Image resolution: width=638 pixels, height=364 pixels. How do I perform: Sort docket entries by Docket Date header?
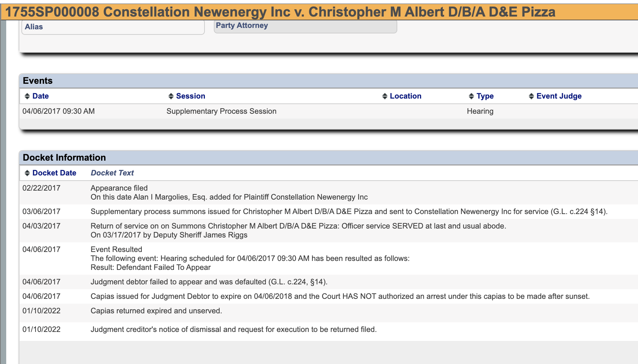pos(54,173)
